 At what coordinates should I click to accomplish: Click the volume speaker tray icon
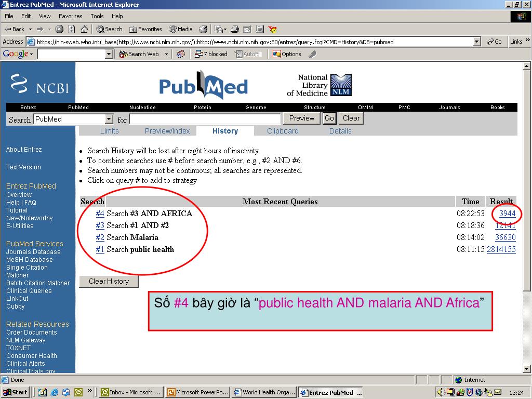(x=440, y=392)
